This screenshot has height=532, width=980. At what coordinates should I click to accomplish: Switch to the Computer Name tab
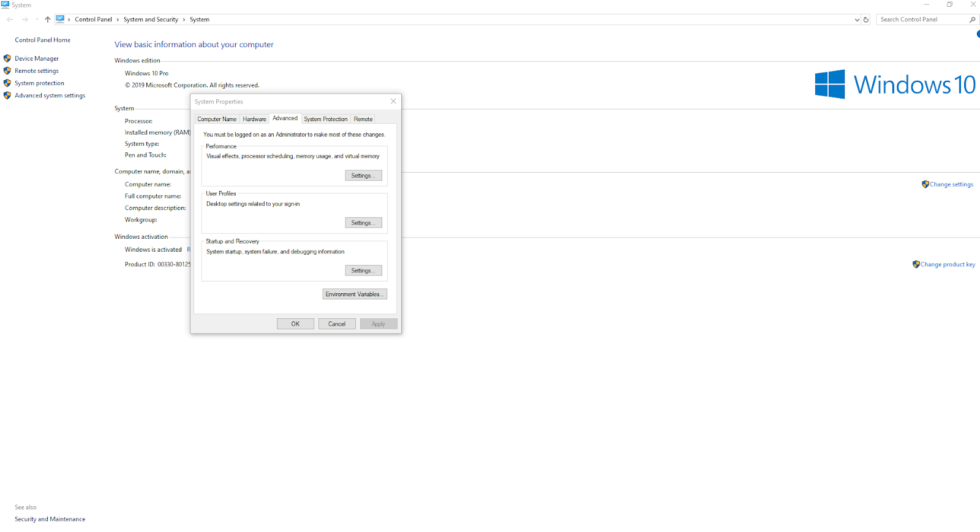pos(217,119)
